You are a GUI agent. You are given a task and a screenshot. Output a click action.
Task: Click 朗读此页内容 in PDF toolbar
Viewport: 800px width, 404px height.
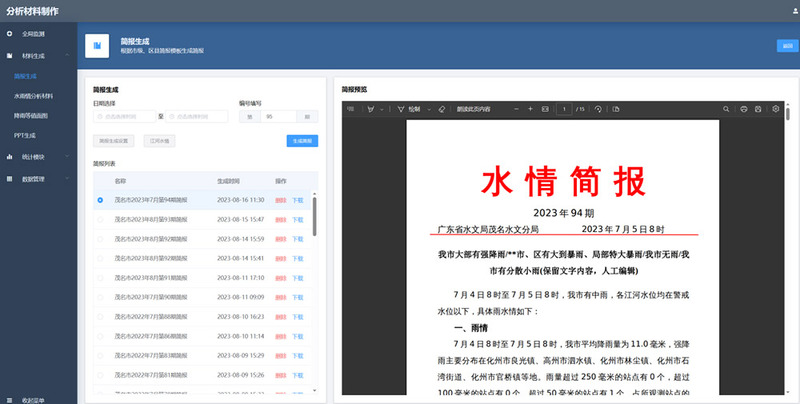[x=473, y=109]
